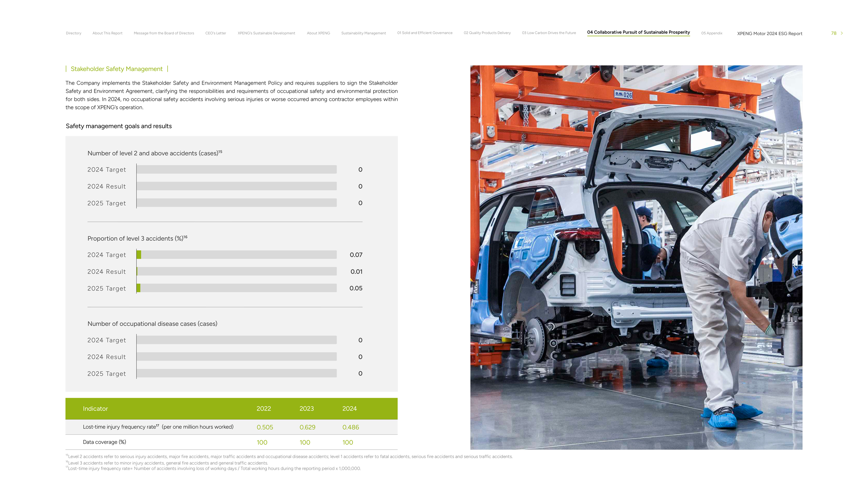Screen dimensions: 868x488
Task: Select Sustainability Management navigation item
Action: [x=363, y=33]
